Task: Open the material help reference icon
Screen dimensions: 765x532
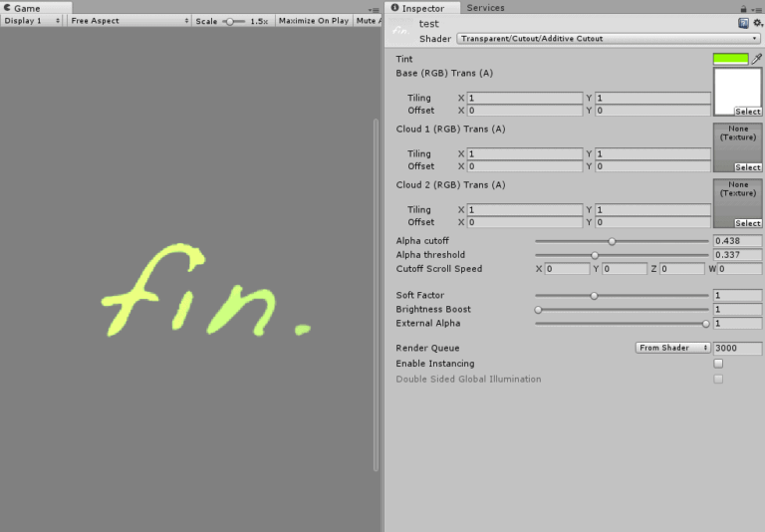Action: coord(743,23)
